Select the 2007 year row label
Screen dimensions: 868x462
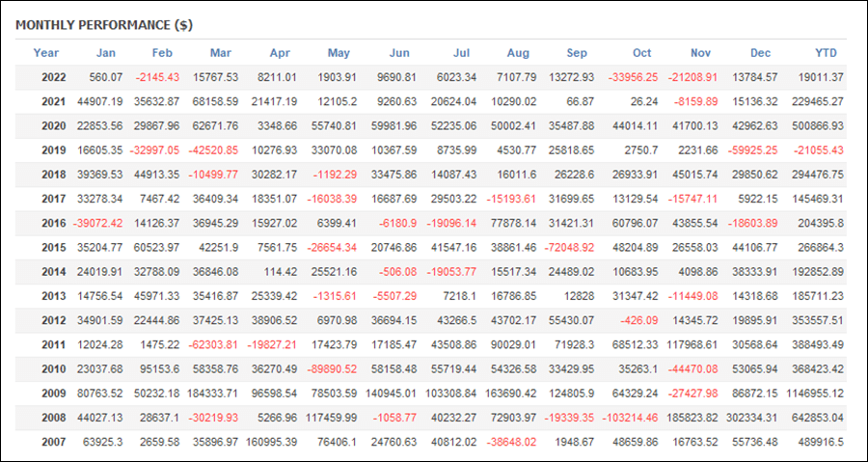(x=54, y=442)
